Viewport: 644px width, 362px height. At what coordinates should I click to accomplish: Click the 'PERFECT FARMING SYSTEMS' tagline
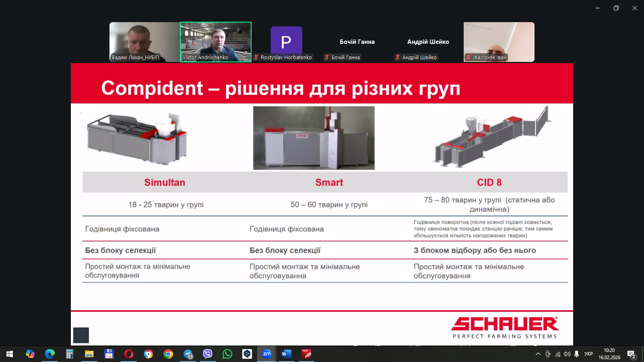pos(505,336)
